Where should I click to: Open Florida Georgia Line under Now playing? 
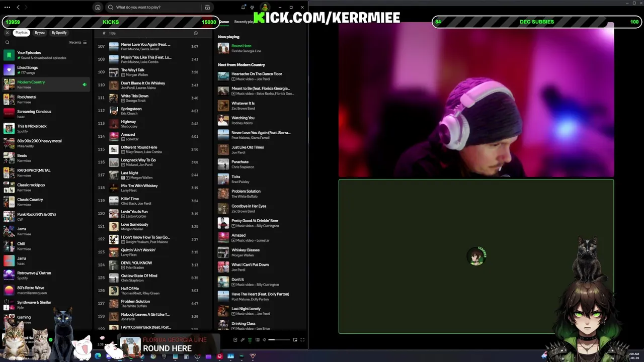point(246,51)
